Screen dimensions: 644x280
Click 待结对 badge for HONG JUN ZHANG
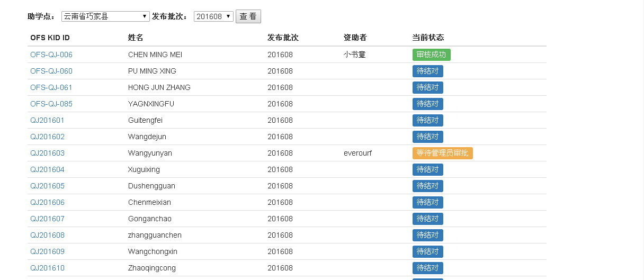pyautogui.click(x=428, y=87)
